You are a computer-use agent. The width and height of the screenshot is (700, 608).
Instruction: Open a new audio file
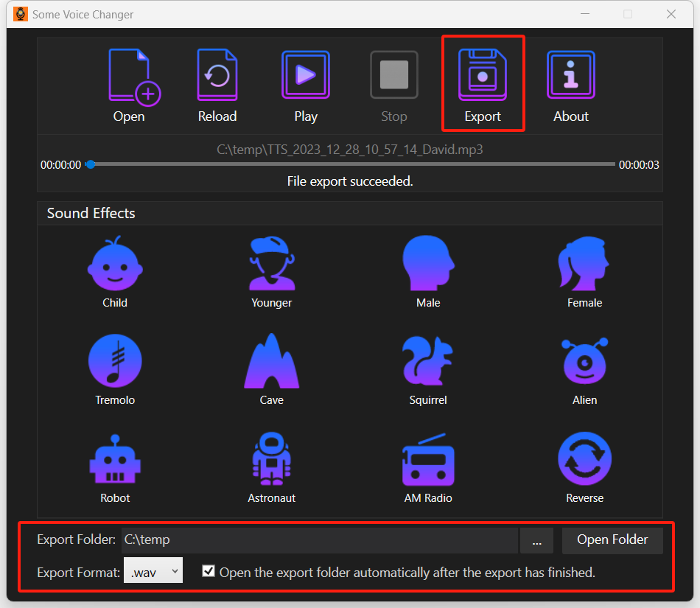129,85
